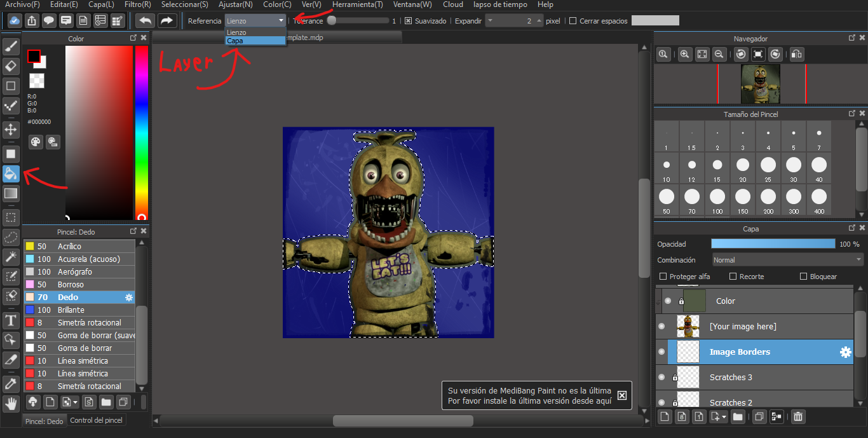Select the Text tool
The image size is (868, 438).
[x=11, y=320]
